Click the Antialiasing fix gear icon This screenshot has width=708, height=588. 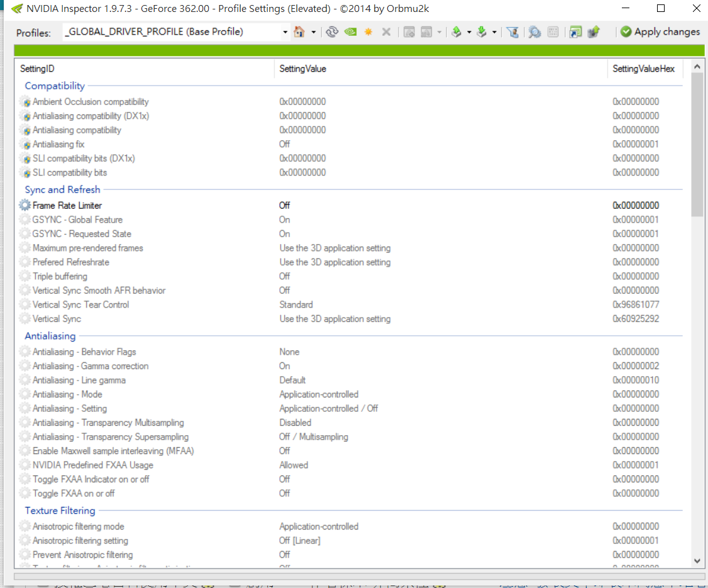coord(26,145)
